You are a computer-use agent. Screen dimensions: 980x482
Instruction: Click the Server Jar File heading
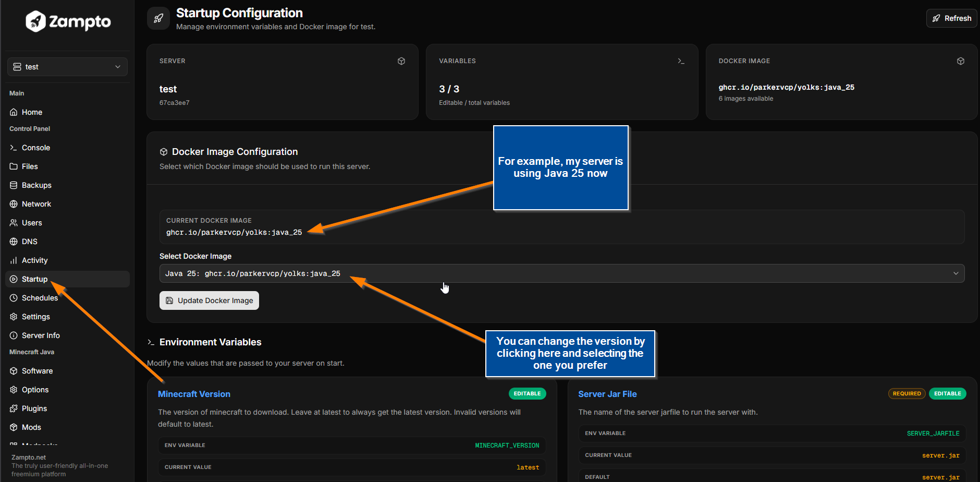607,394
